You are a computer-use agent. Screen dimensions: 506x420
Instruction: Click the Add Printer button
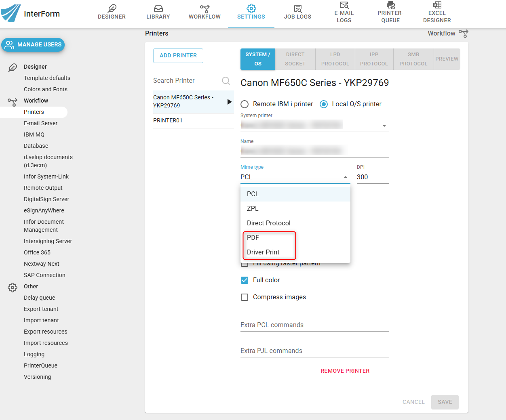point(178,56)
